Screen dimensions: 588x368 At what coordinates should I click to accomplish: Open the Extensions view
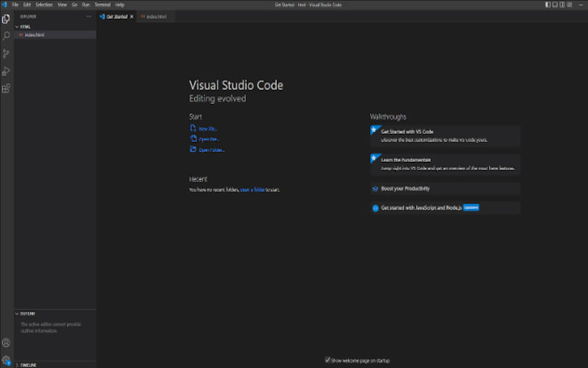coord(6,88)
